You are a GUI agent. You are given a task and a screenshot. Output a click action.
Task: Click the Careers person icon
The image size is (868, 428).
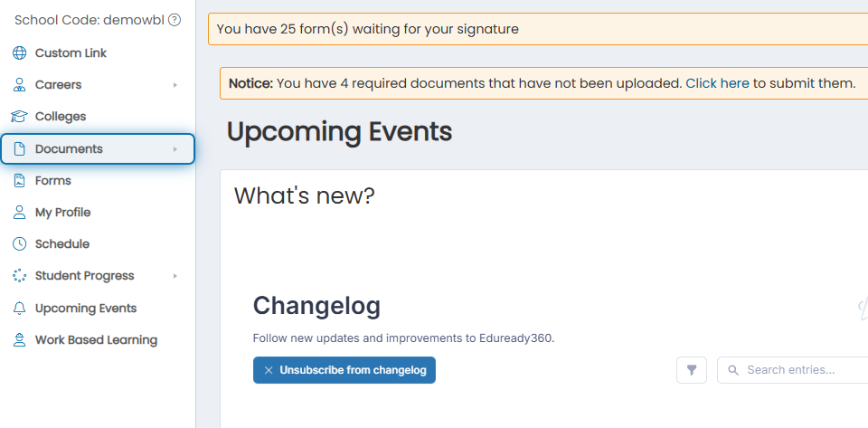(19, 85)
